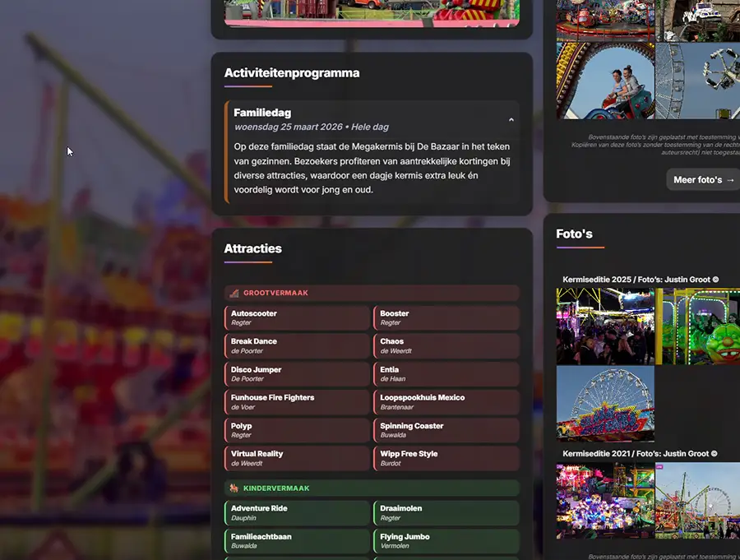Click the Grootvermaak roller coaster icon
Screen dimensions: 740x560
pyautogui.click(x=234, y=293)
